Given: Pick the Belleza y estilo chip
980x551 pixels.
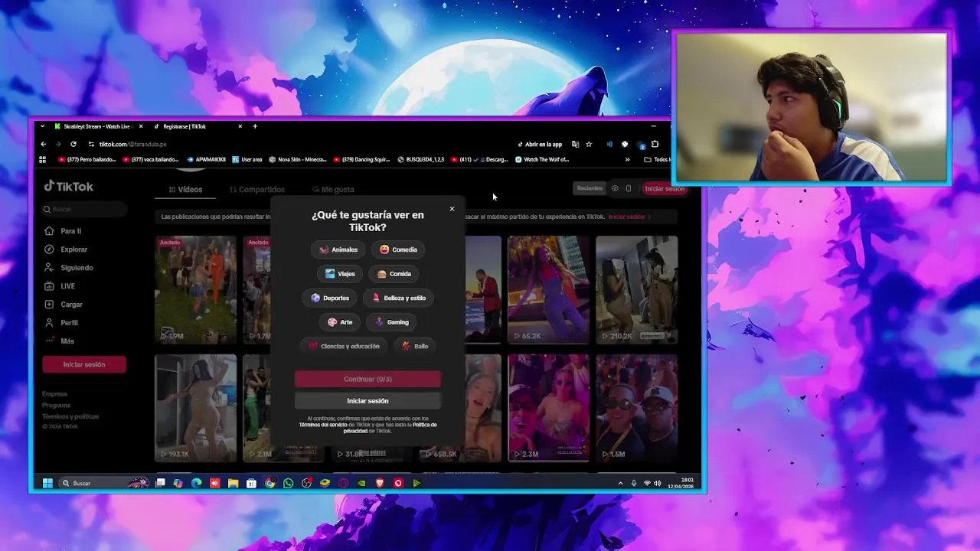Looking at the screenshot, I should click(398, 298).
